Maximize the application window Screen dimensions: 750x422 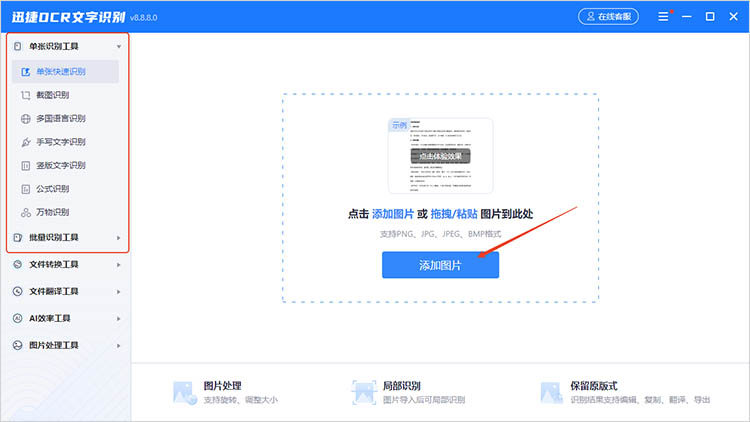710,17
